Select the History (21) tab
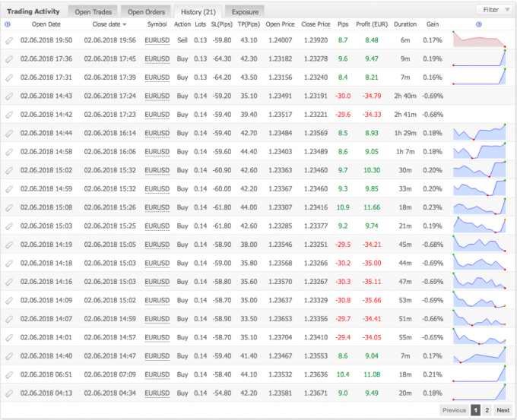Image resolution: width=517 pixels, height=420 pixels. point(198,12)
